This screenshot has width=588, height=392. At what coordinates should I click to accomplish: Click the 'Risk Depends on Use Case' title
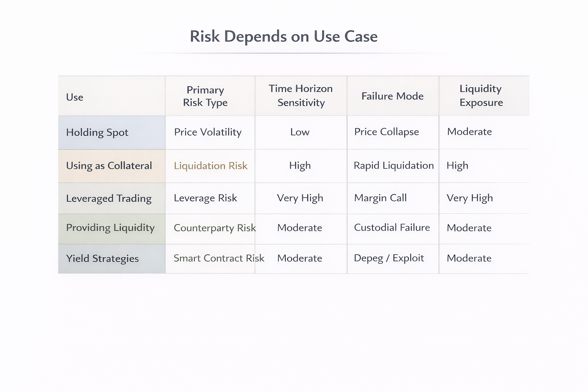pos(284,37)
